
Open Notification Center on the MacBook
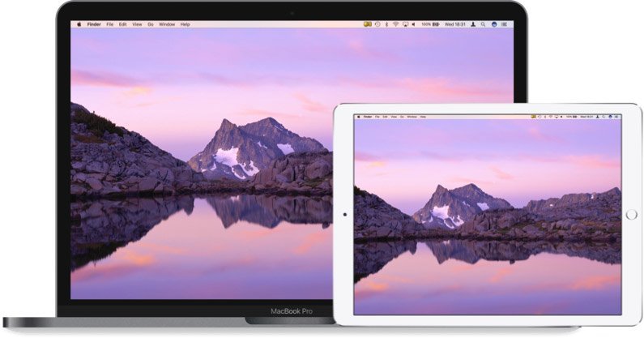tap(505, 24)
